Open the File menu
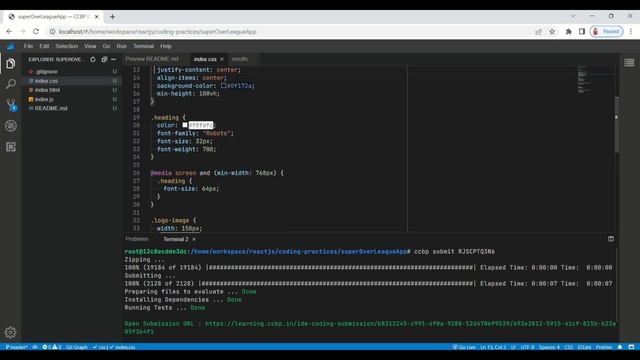640x360 pixels. (x=28, y=46)
